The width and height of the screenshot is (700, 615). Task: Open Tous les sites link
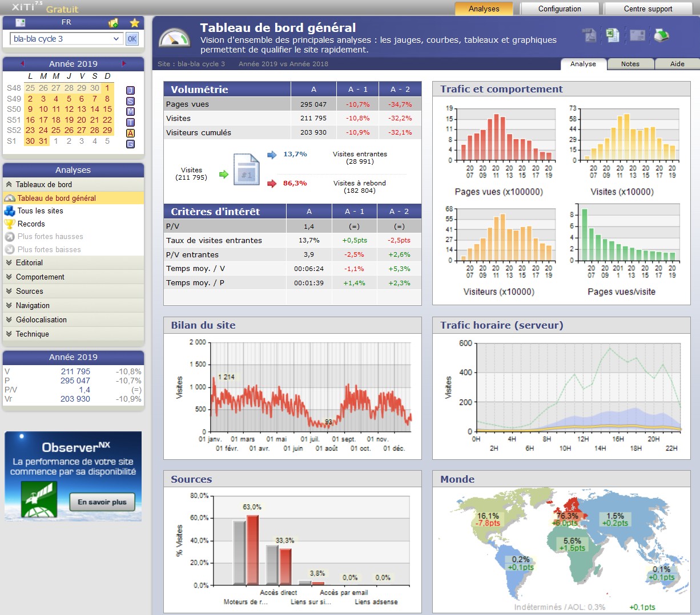pyautogui.click(x=40, y=211)
